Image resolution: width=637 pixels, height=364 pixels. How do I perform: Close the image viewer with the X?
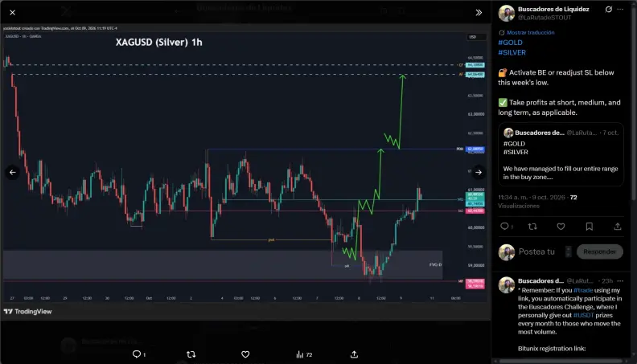[13, 13]
